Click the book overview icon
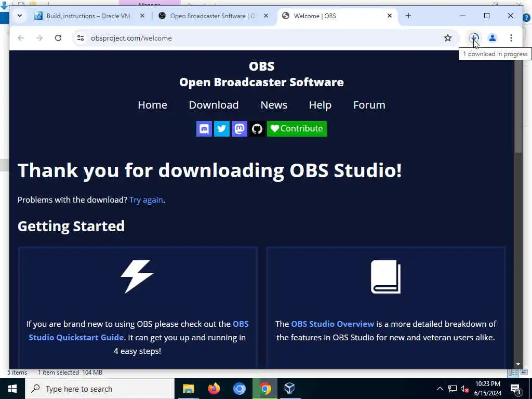The width and height of the screenshot is (532, 399). 386,276
